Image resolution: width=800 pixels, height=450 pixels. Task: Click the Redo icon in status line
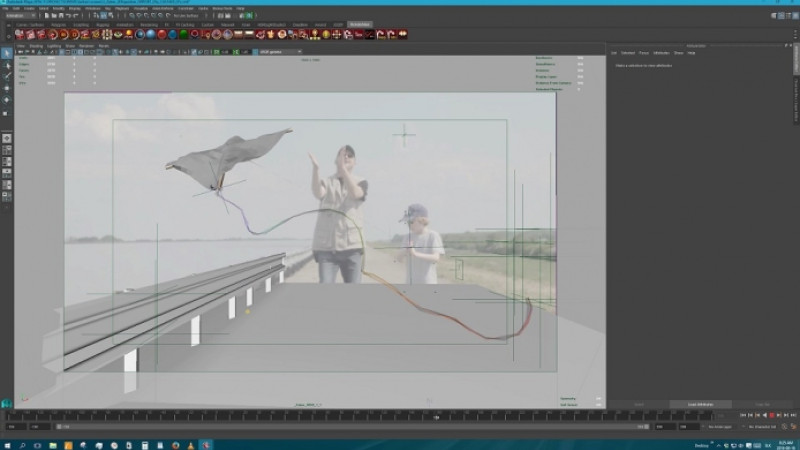point(76,16)
